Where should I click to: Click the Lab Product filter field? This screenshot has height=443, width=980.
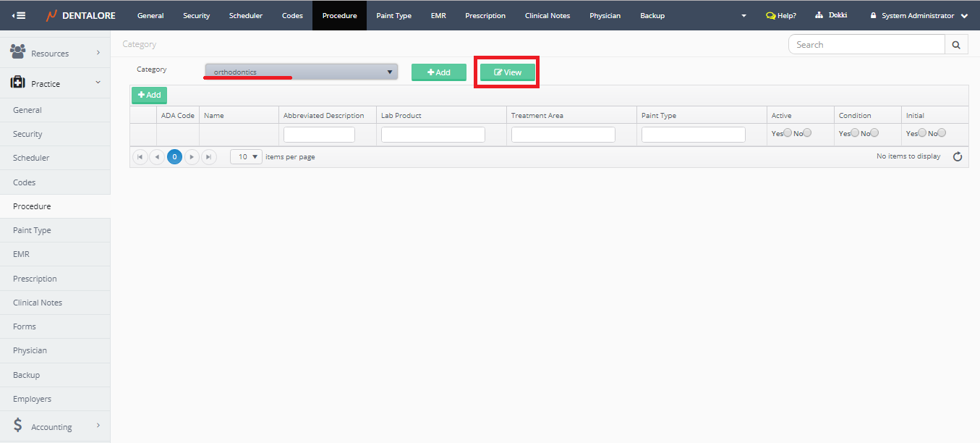tap(433, 135)
